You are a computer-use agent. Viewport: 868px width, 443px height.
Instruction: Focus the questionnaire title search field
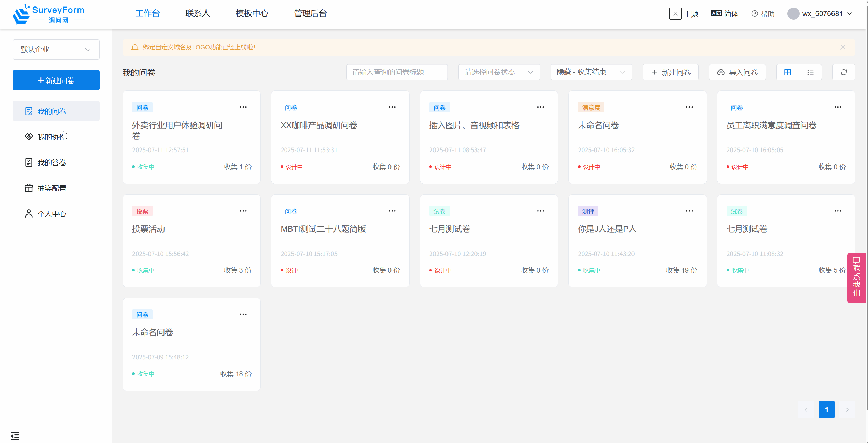click(397, 72)
